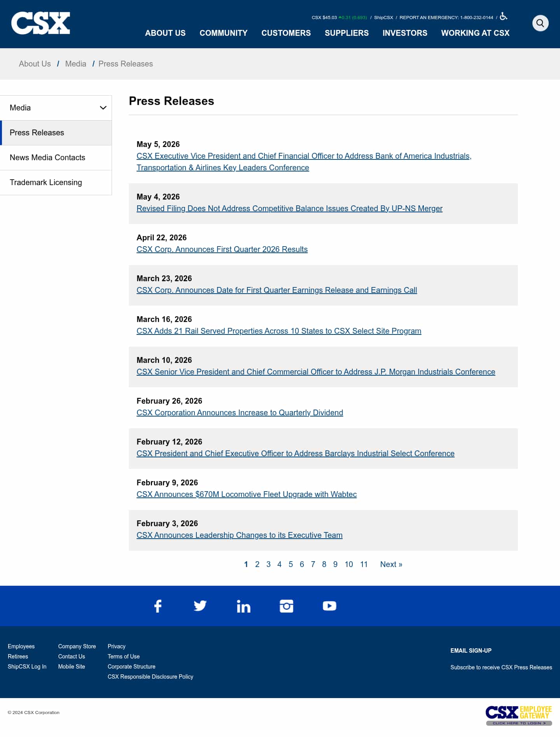Go to page 5 of press releases
Viewport: 560px width, 737px height.
290,564
